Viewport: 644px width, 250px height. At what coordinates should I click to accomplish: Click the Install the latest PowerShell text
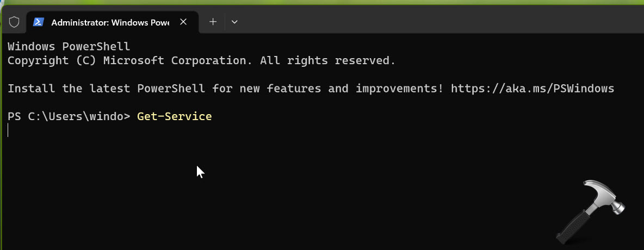coord(106,88)
